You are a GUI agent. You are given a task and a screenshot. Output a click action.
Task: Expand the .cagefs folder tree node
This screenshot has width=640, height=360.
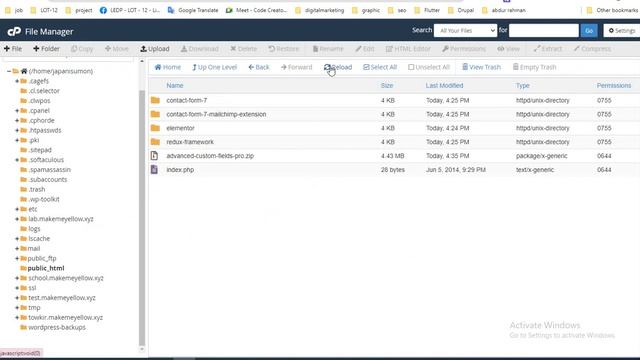17,81
